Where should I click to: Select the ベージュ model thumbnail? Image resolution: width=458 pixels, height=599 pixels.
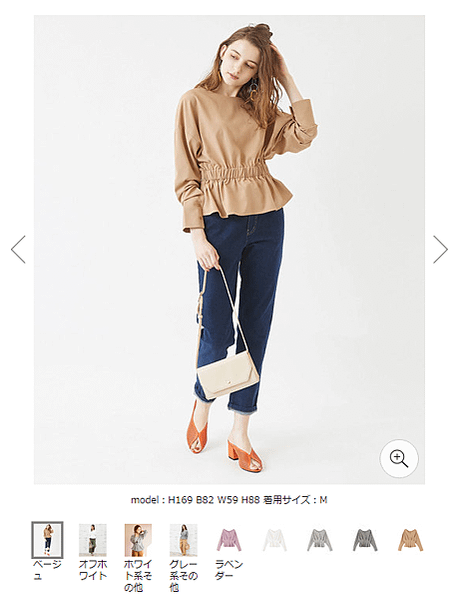coord(47,540)
